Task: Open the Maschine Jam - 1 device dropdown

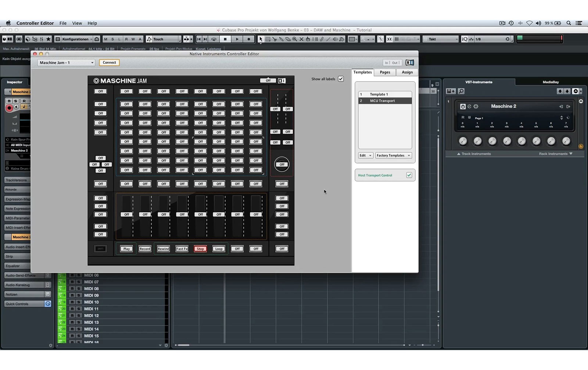Action: (66, 63)
